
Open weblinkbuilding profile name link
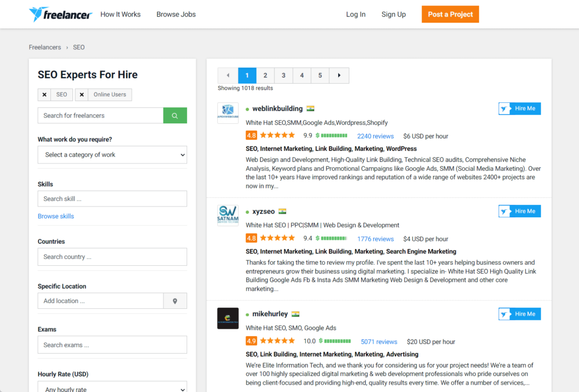(277, 109)
